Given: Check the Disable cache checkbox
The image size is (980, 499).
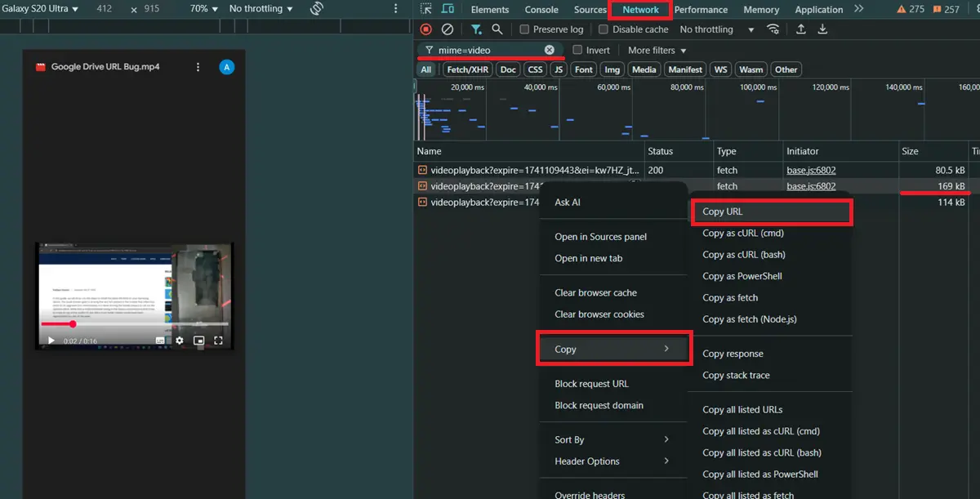Looking at the screenshot, I should [604, 29].
